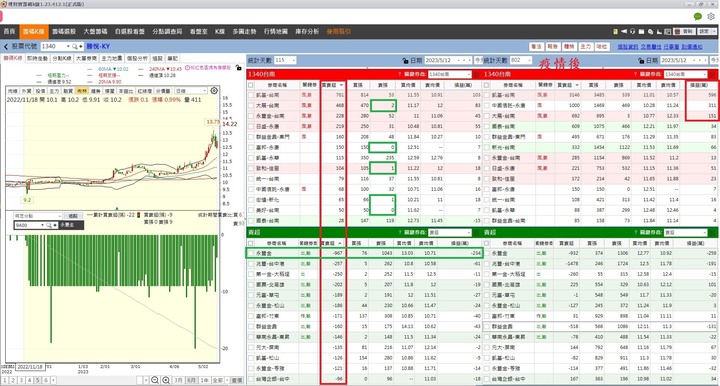Open the settings gear at top right corner
The image size is (720, 386).
pyautogui.click(x=711, y=17)
